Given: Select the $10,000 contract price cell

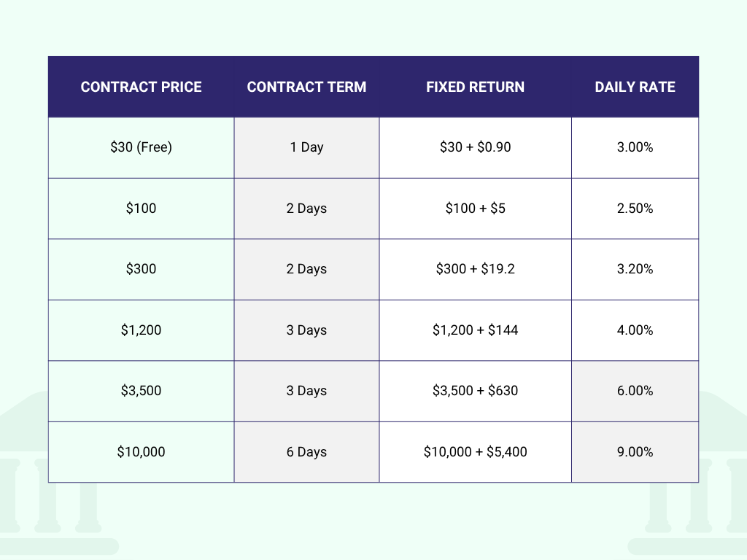Looking at the screenshot, I should (141, 452).
